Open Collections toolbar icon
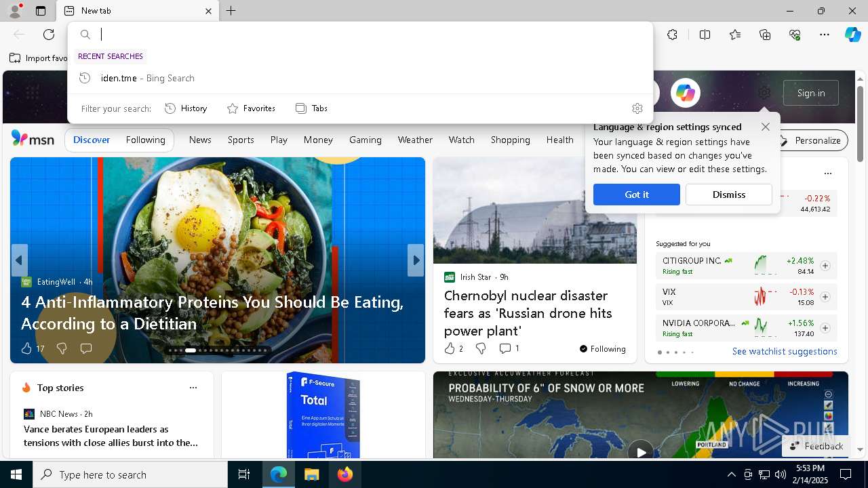The image size is (868, 488). pyautogui.click(x=765, y=35)
